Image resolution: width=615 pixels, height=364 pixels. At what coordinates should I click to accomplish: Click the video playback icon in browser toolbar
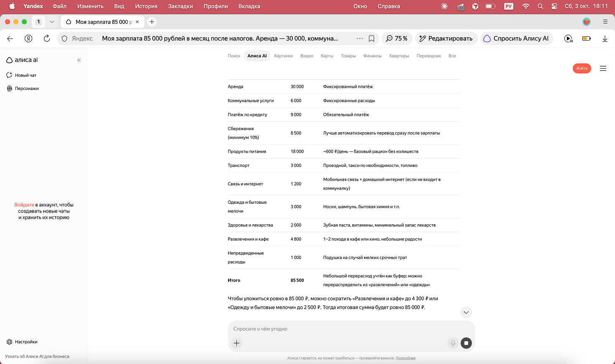tap(568, 38)
